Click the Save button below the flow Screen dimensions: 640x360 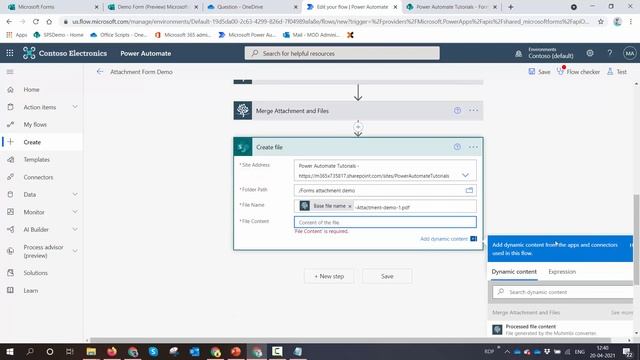coord(387,276)
